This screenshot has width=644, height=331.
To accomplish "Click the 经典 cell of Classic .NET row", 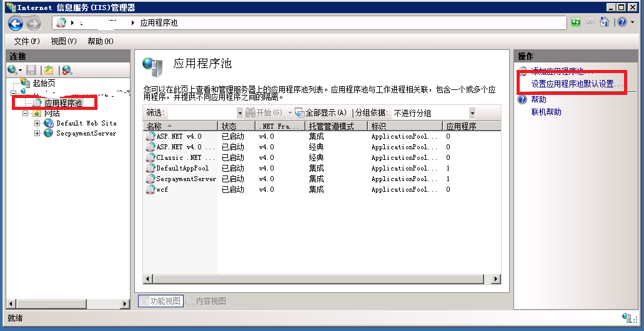I will pyautogui.click(x=316, y=158).
